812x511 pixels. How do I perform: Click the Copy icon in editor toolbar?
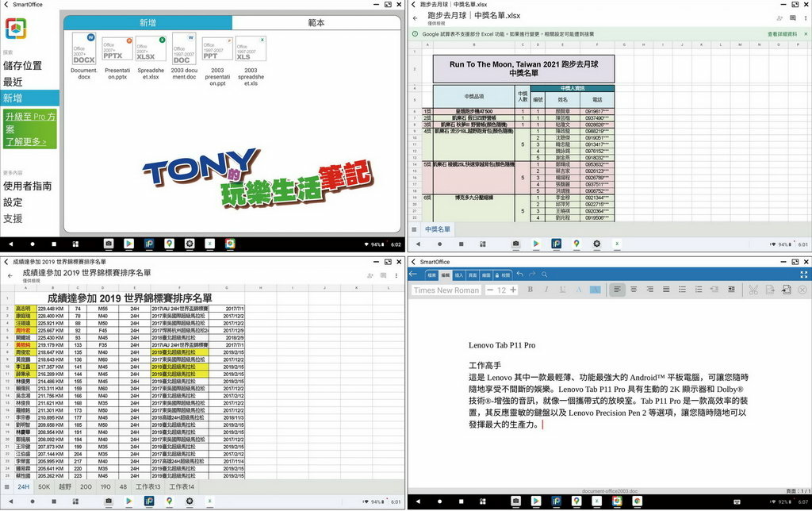tap(770, 290)
